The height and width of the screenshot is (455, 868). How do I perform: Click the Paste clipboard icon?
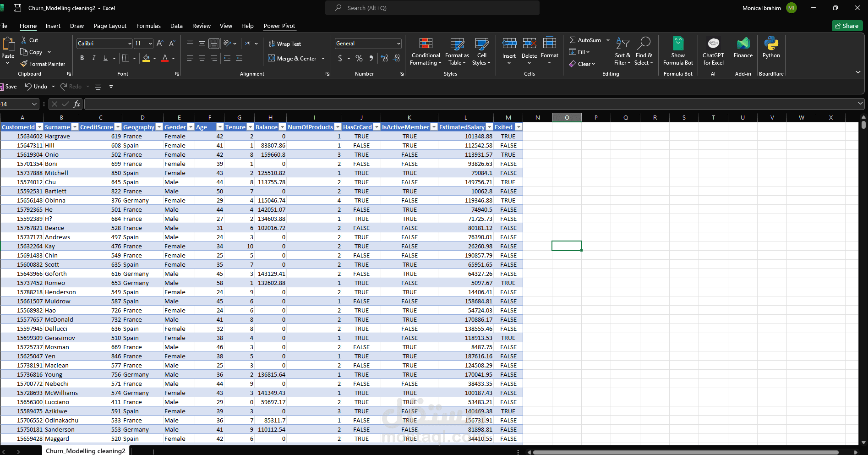8,44
